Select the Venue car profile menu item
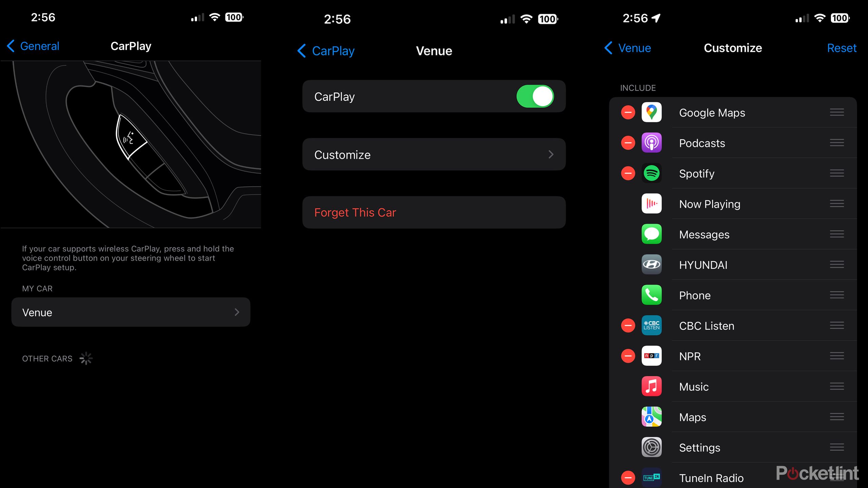Viewport: 868px width, 488px height. pos(130,312)
